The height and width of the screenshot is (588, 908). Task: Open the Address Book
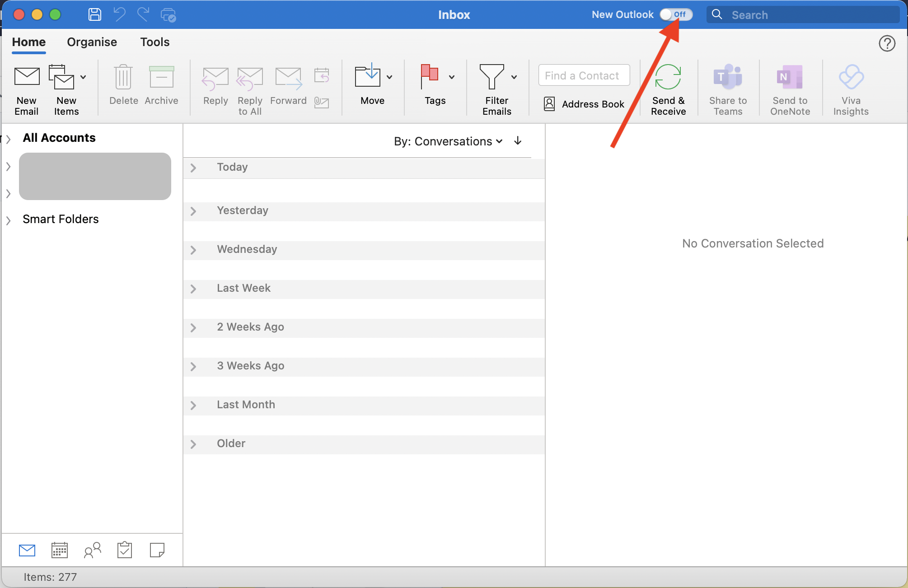584,104
